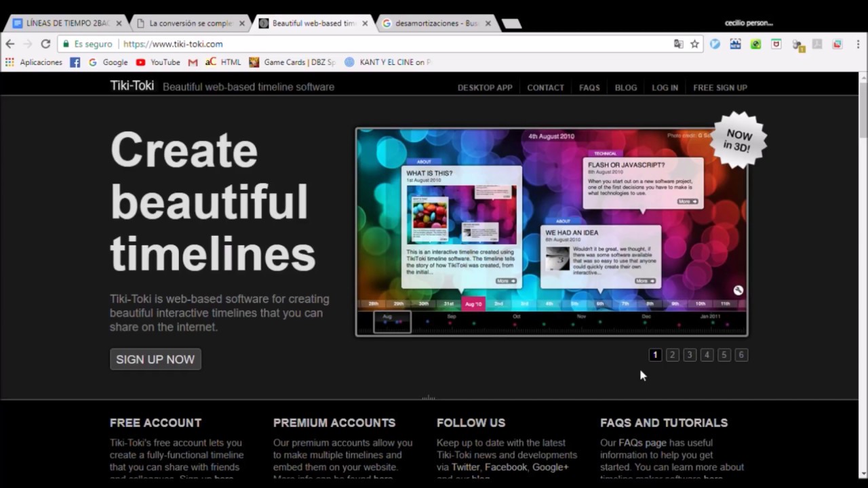Image resolution: width=868 pixels, height=488 pixels.
Task: Click FREE SIGN UP in the header
Action: 720,87
